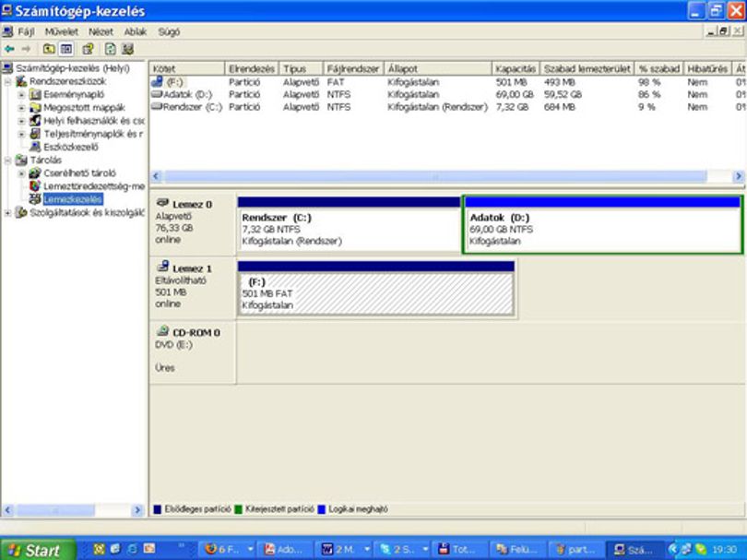Click the volume list horizontal scrollbar
Image resolution: width=747 pixels, height=560 pixels.
point(447,176)
